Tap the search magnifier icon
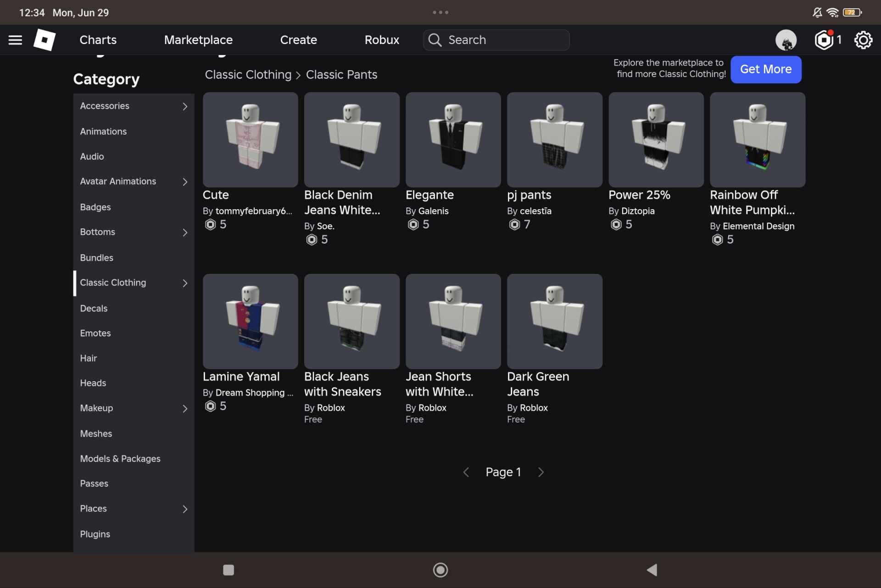Screen dimensions: 881x588 tap(435, 40)
